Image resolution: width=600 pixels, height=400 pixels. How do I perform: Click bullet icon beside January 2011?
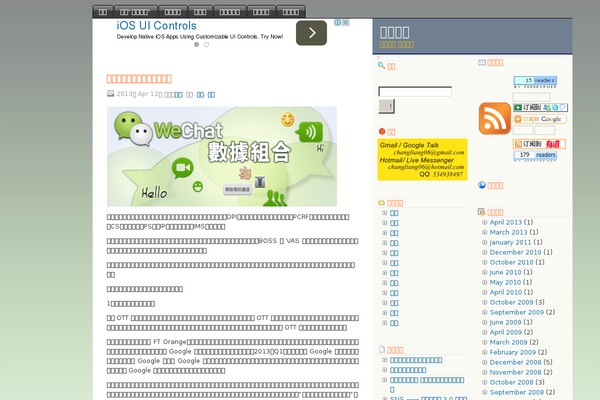(x=484, y=242)
